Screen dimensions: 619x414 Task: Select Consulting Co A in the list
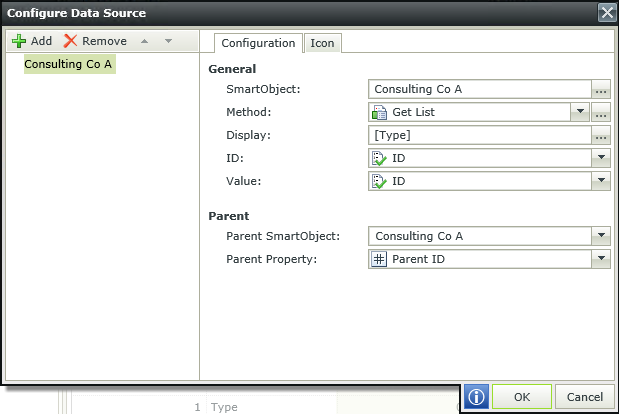coord(69,64)
